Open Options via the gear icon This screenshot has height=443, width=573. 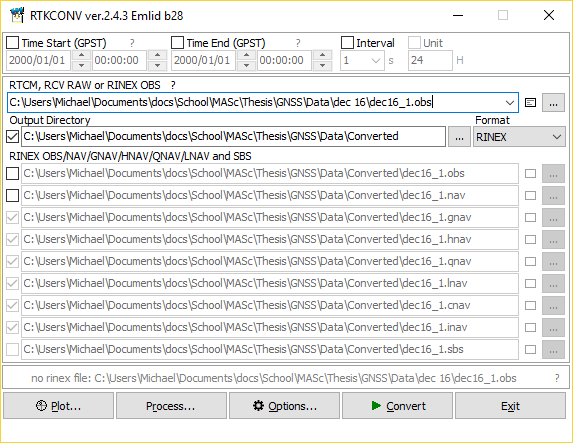(x=258, y=405)
